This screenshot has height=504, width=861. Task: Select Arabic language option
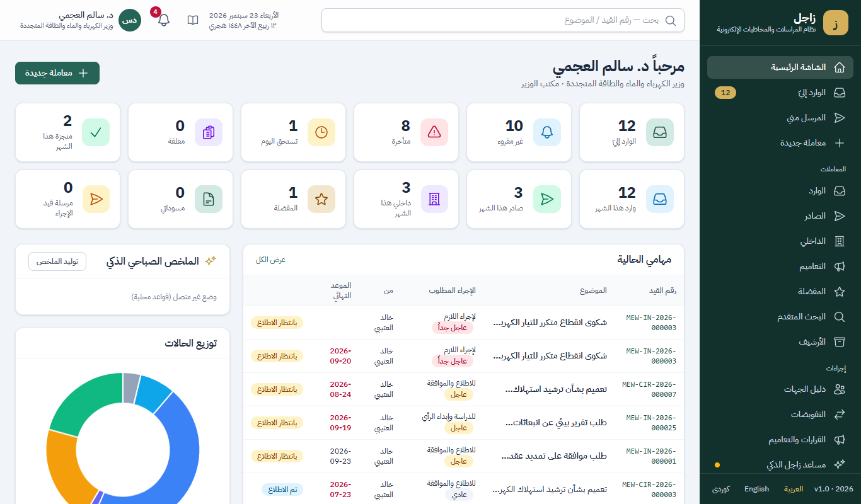794,489
